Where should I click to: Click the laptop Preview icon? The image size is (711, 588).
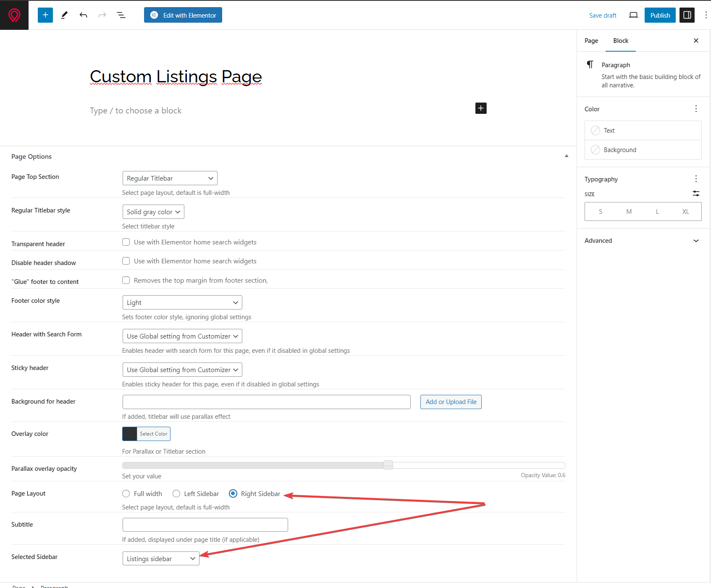[633, 15]
